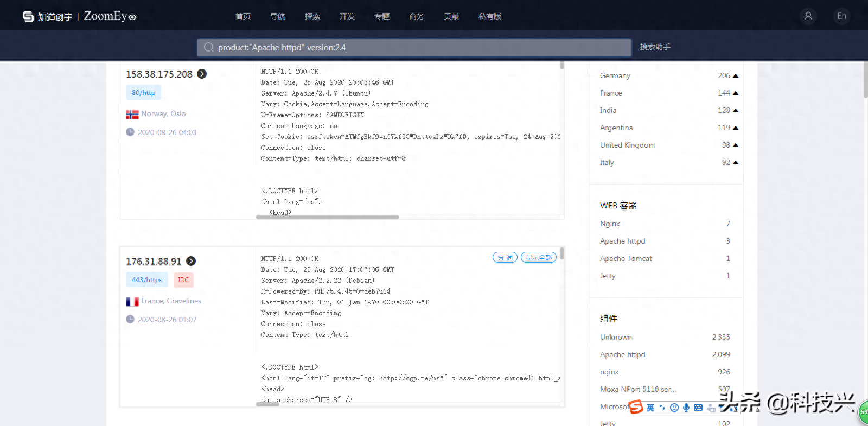Open details arrow beside 158.38.175.208
868x426 pixels.
tap(202, 74)
